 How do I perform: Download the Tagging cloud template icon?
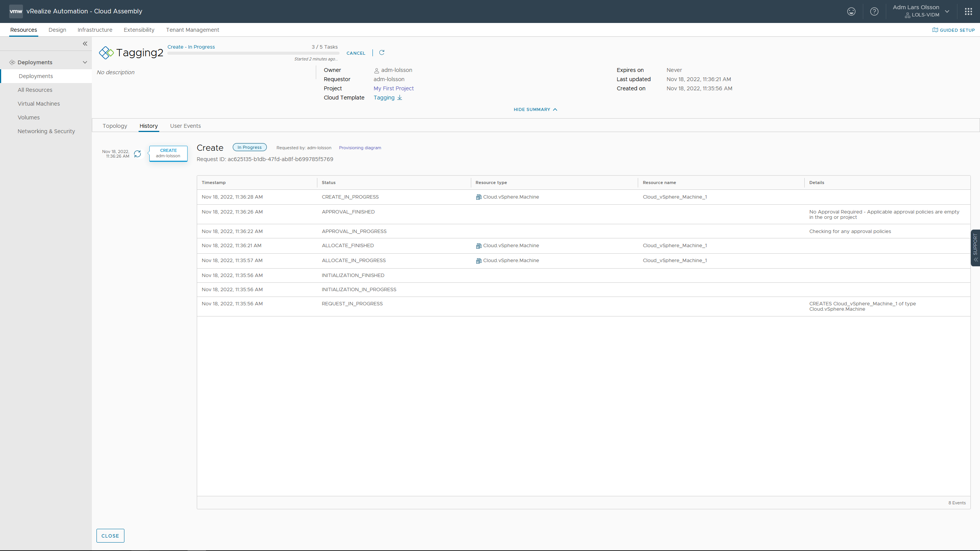tap(400, 98)
